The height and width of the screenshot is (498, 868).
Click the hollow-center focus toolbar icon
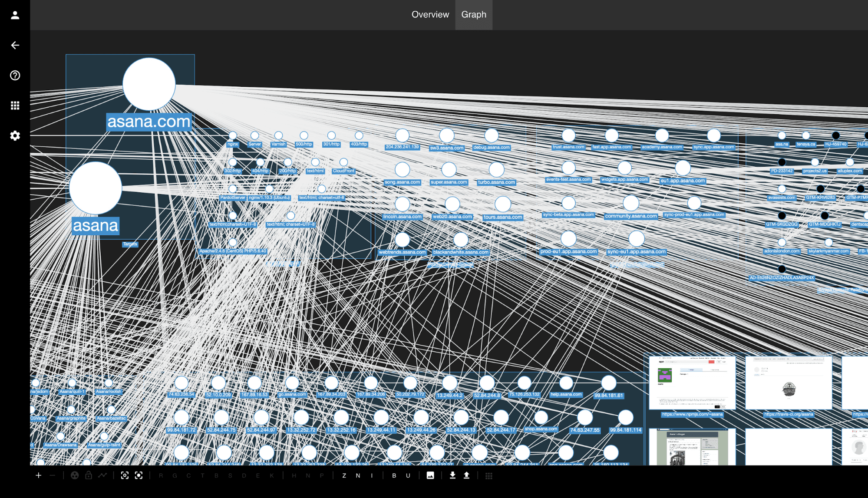pyautogui.click(x=125, y=475)
